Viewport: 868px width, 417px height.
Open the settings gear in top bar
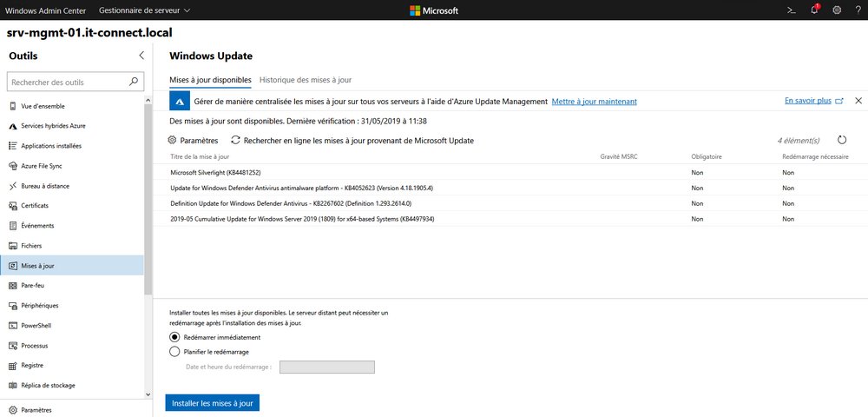837,10
